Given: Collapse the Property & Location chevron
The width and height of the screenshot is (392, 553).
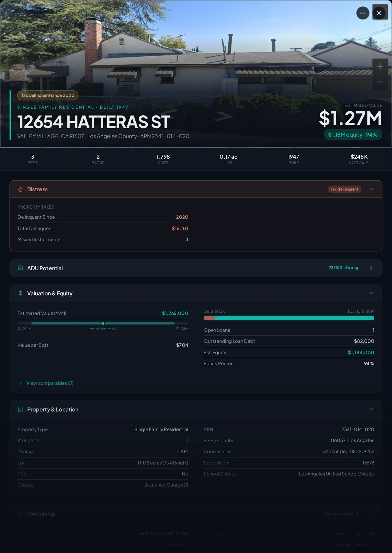Looking at the screenshot, I should pyautogui.click(x=371, y=409).
